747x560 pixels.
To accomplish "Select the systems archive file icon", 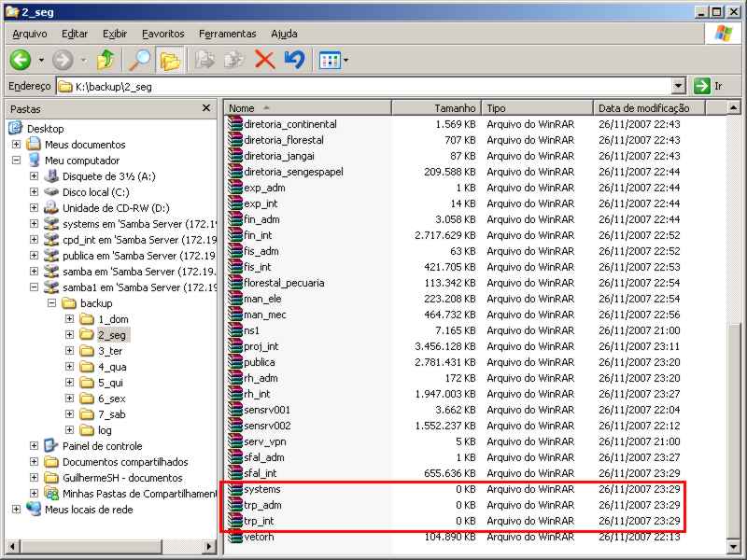I will pos(235,489).
